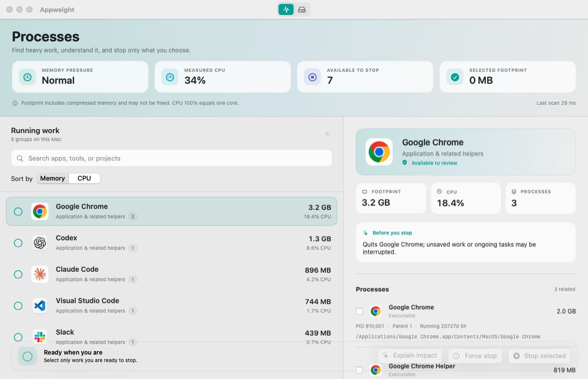Screen dimensions: 588x379
Task: Click the Before you stop sparkle icon
Action: pyautogui.click(x=366, y=233)
